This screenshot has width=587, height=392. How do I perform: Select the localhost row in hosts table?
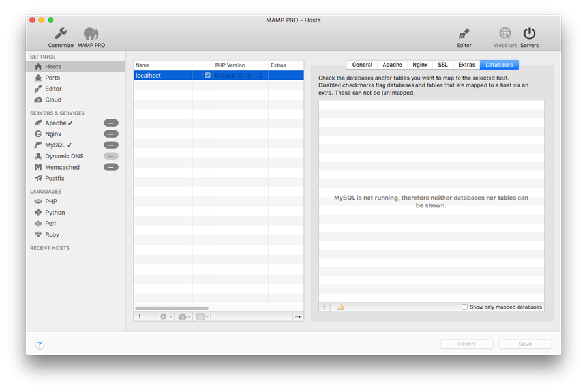(x=218, y=75)
